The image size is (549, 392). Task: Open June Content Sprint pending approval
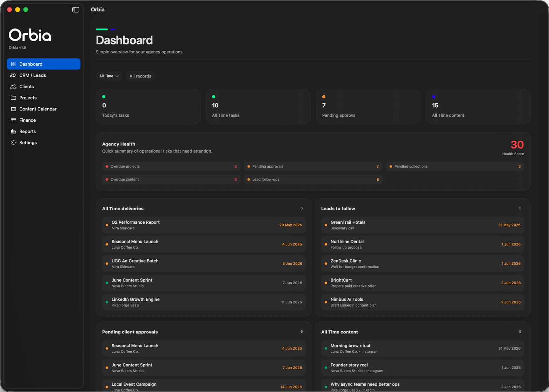coord(204,368)
